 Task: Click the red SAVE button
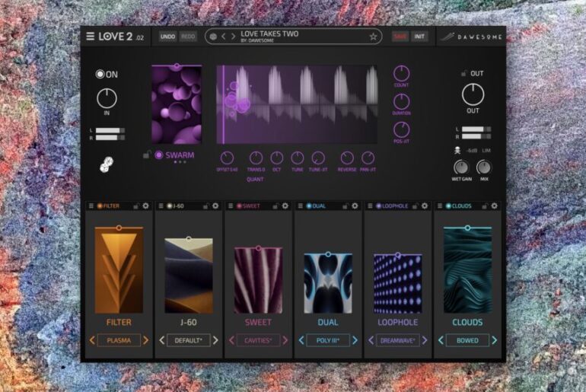(x=400, y=37)
